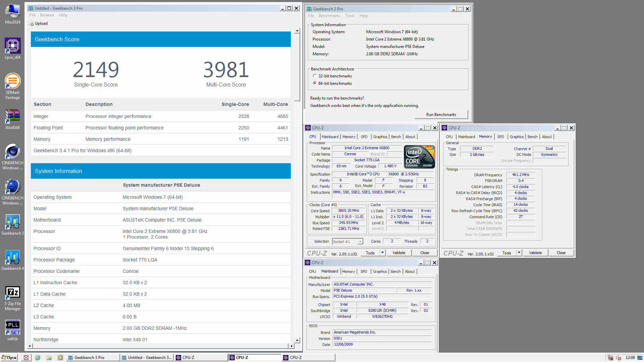The image size is (644, 362).
Task: Click scroll right arrow of horizontal scrollbar
Action: tap(291, 346)
